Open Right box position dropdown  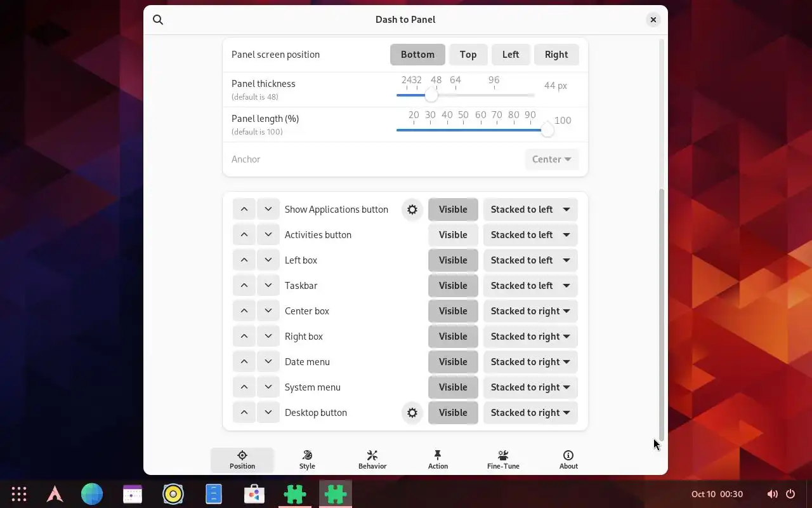[530, 337]
